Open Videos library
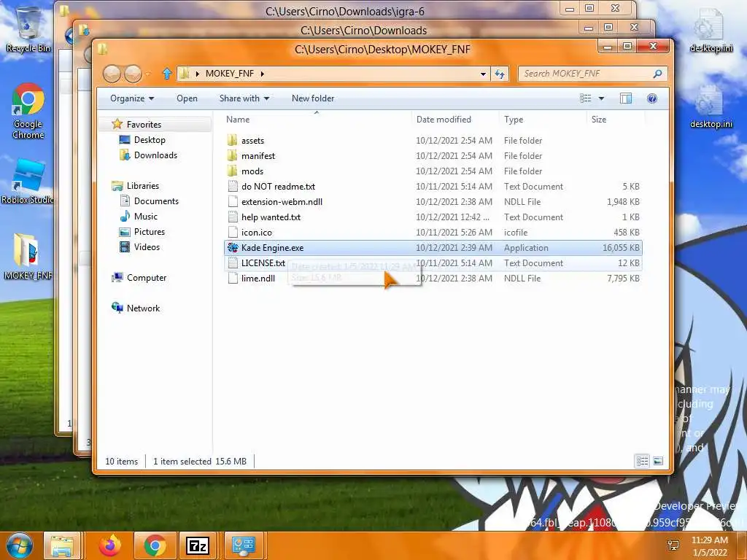Image resolution: width=747 pixels, height=560 pixels. point(147,246)
